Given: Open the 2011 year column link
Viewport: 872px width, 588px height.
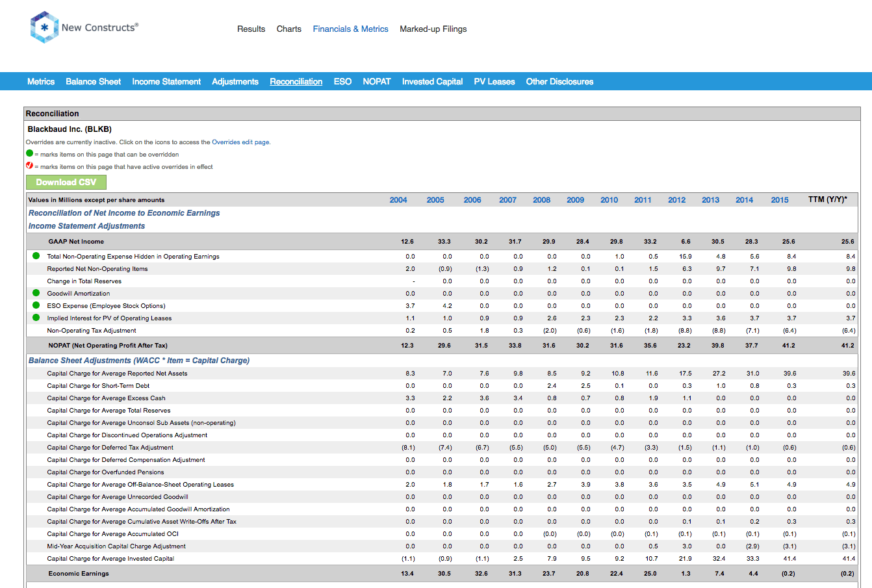Looking at the screenshot, I should click(643, 200).
